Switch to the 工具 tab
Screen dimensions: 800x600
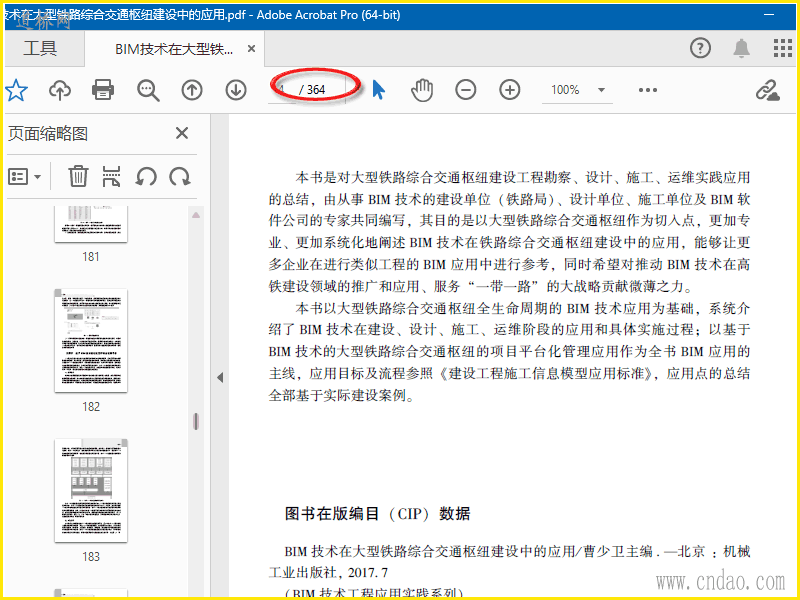(40, 48)
